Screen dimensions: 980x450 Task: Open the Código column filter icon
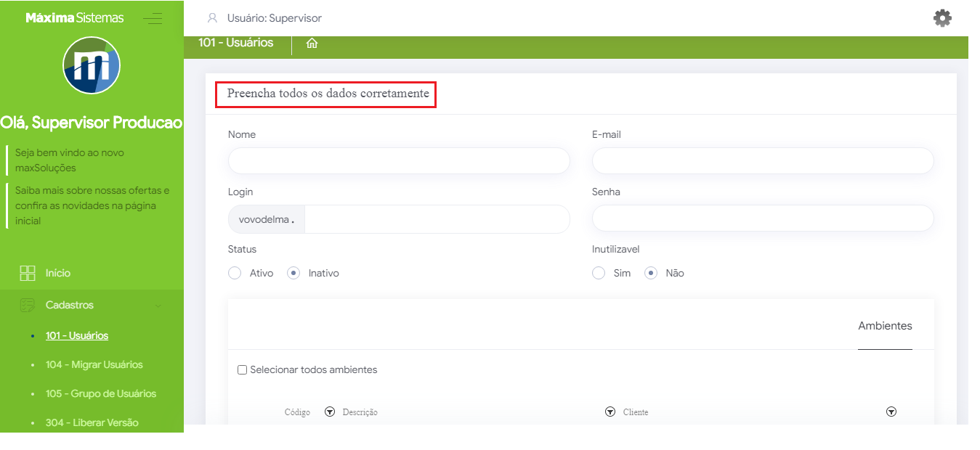click(x=329, y=412)
